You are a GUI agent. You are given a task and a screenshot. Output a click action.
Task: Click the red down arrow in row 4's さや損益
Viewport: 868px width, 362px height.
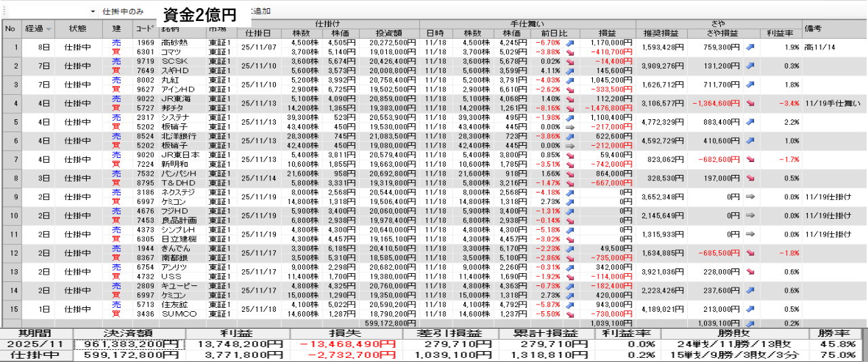tap(750, 103)
